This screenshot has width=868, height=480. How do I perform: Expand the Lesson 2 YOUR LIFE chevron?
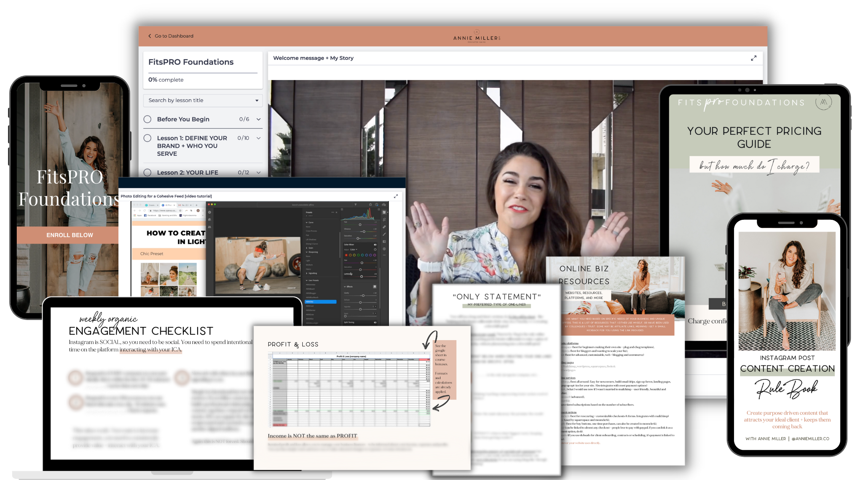(x=258, y=173)
